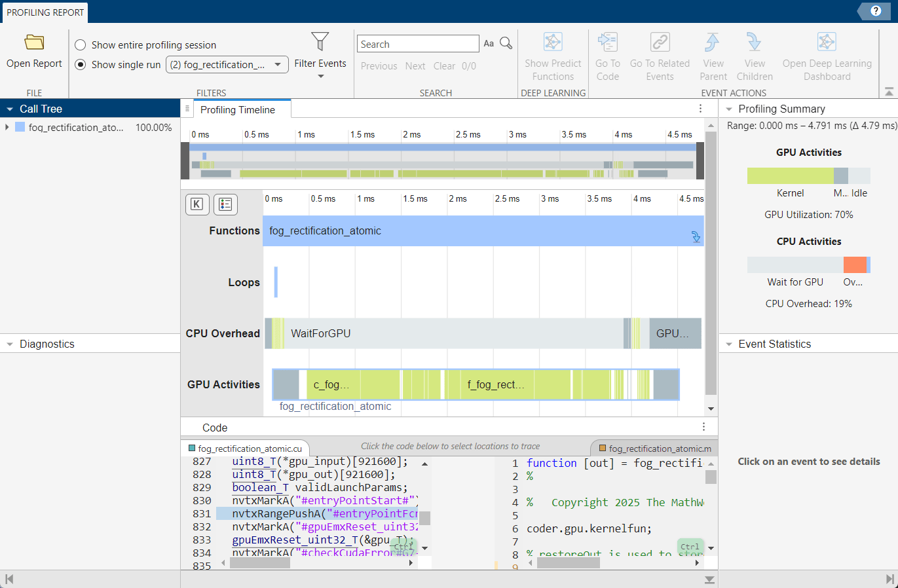Collapse the Call Tree panel
The height and width of the screenshot is (588, 898).
coord(10,109)
